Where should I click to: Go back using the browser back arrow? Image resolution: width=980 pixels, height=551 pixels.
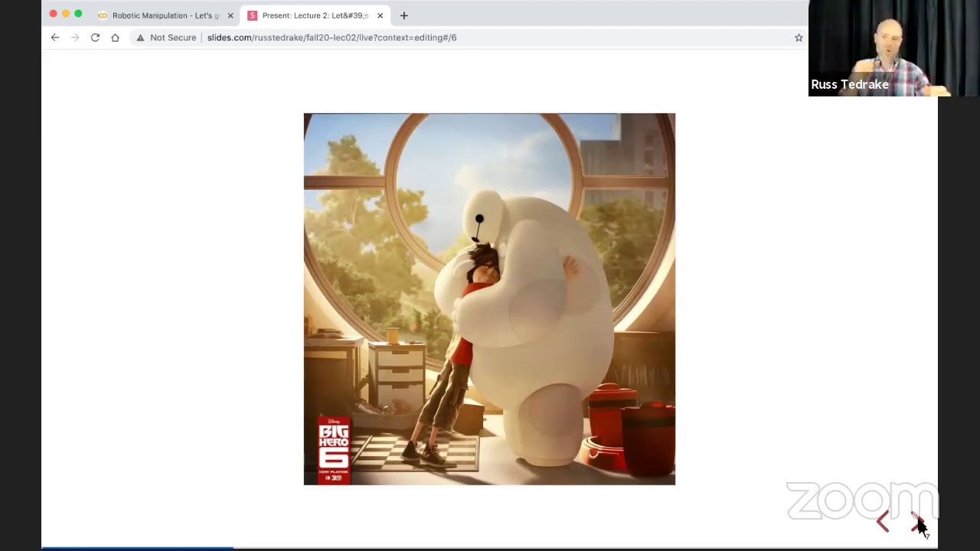55,37
